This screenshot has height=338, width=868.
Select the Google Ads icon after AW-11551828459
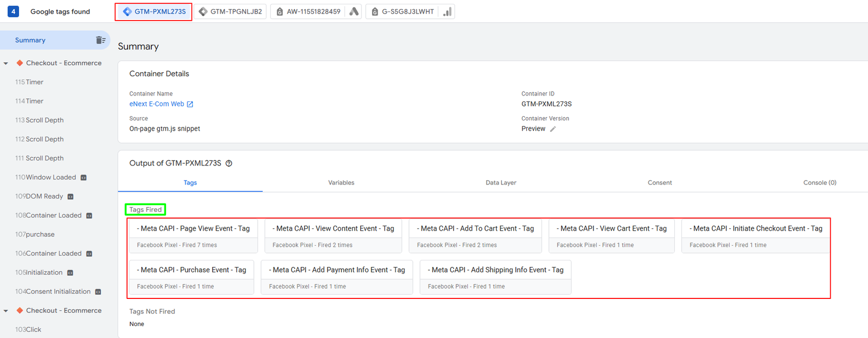pos(354,11)
